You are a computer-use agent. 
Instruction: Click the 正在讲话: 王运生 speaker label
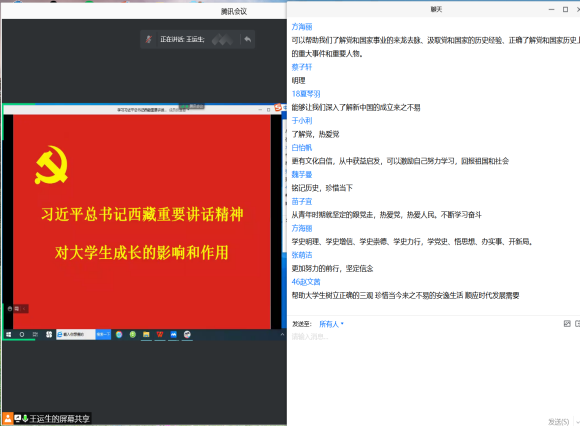coord(182,39)
